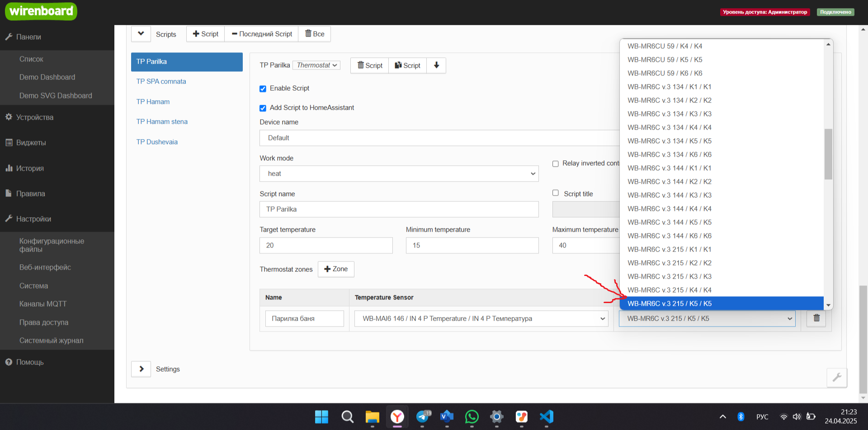Select TP Dushevaia script
The width and height of the screenshot is (868, 430).
157,142
